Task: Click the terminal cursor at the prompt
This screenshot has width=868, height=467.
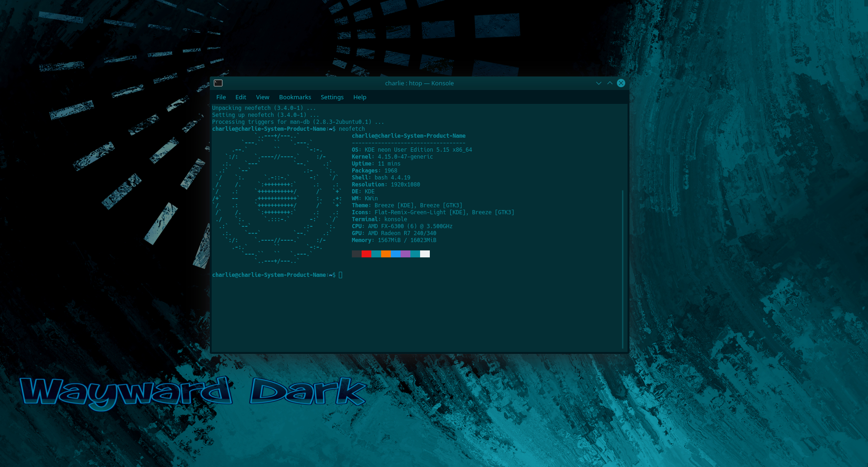Action: pyautogui.click(x=341, y=275)
